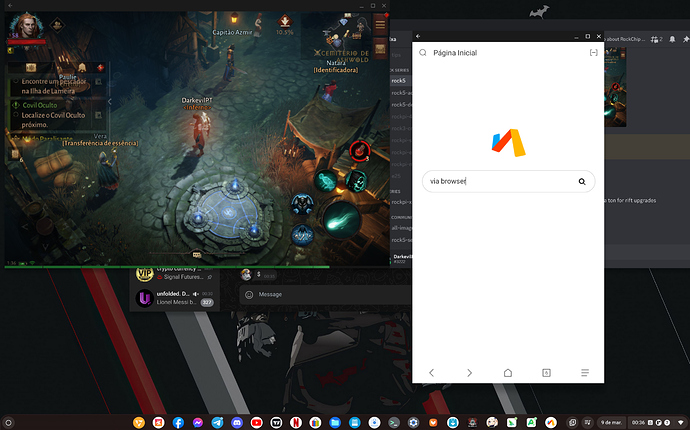
Task: Click the 10.5% download indicator in game
Action: coord(284,26)
